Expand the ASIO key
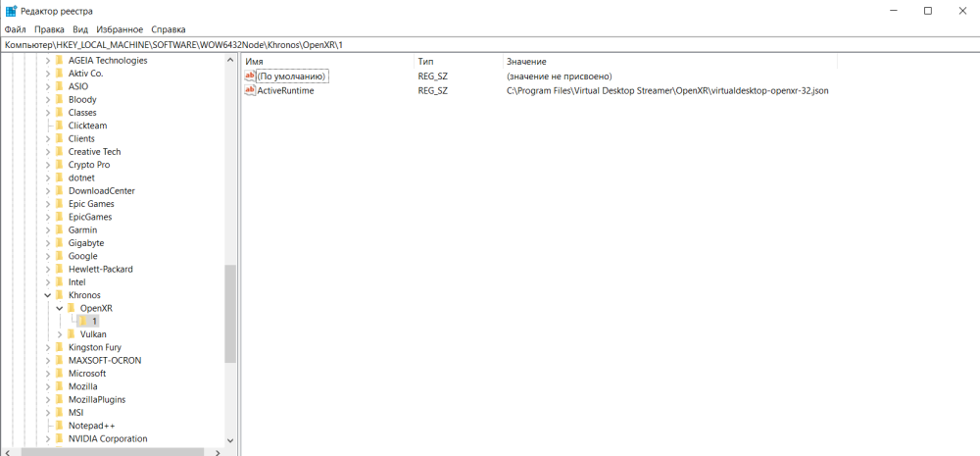 48,87
